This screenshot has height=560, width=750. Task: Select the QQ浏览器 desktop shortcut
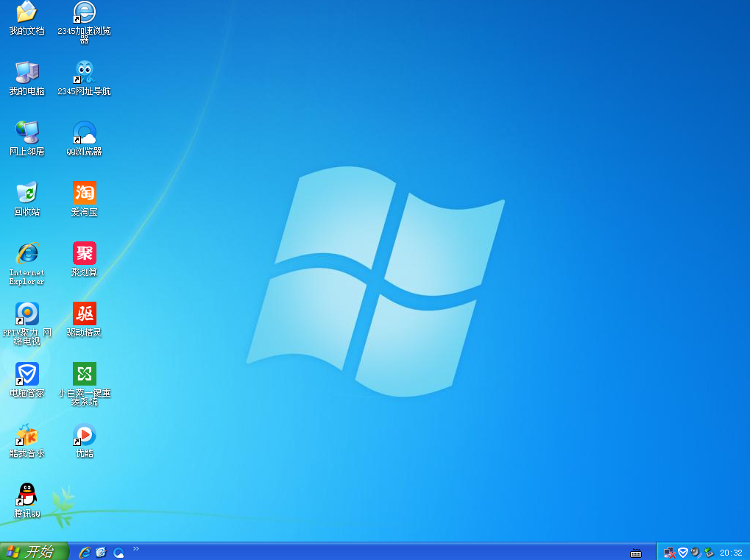(84, 138)
